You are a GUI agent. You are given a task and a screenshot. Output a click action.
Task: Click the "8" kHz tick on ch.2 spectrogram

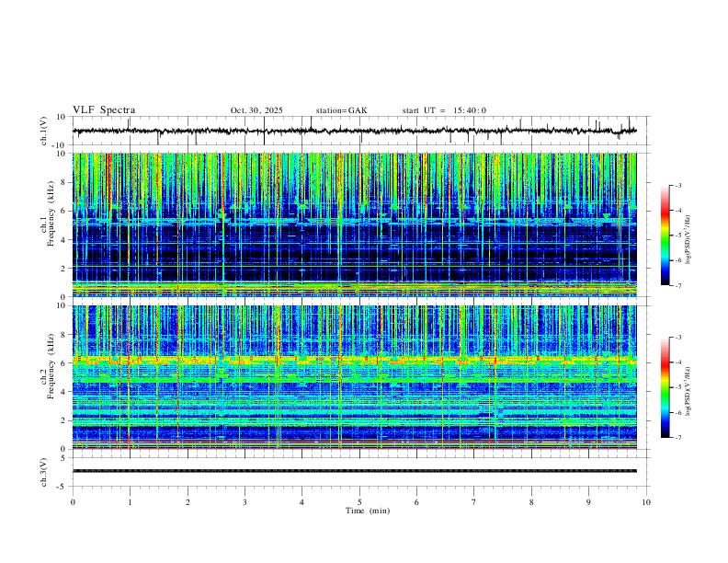pyautogui.click(x=64, y=335)
